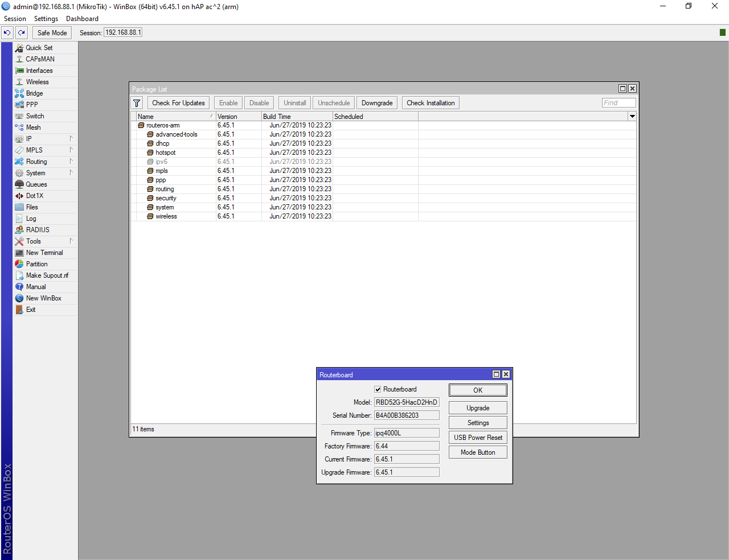Select the Bridge icon

tap(19, 93)
